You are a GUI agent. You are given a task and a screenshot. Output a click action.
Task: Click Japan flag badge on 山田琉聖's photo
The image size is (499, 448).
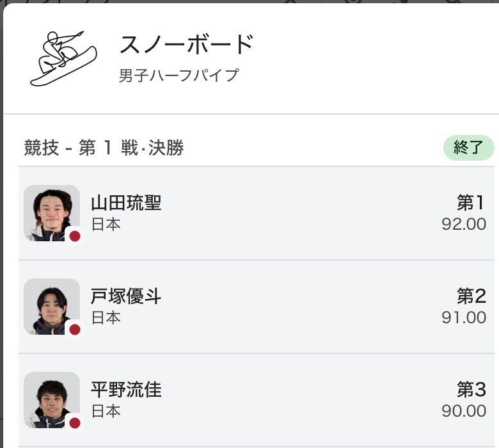coord(75,236)
